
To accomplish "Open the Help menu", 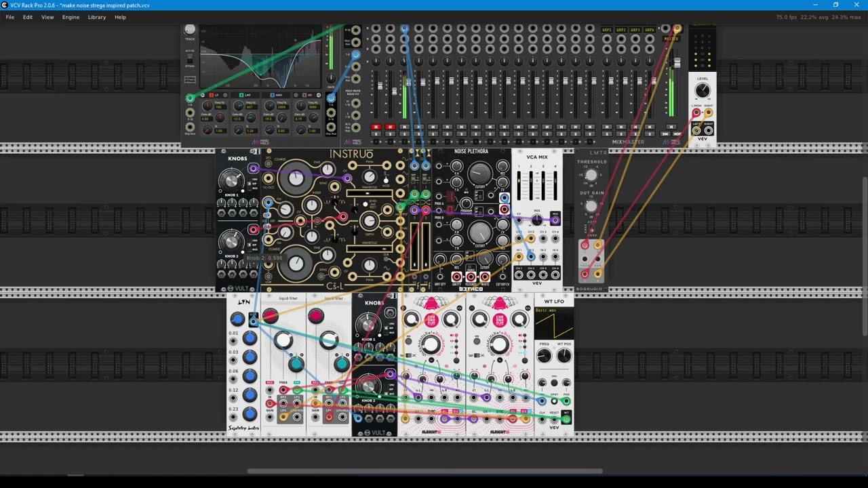I will (120, 17).
